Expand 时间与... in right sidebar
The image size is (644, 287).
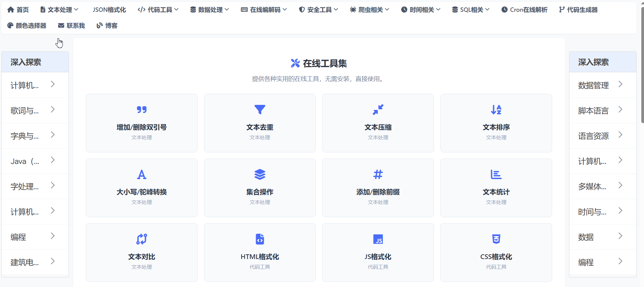click(603, 211)
